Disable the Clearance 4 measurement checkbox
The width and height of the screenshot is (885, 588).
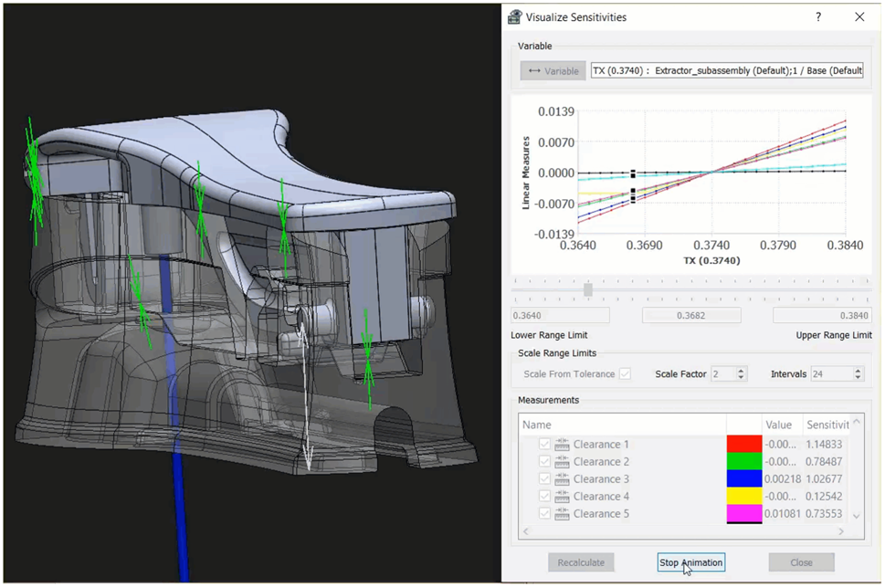coord(543,496)
